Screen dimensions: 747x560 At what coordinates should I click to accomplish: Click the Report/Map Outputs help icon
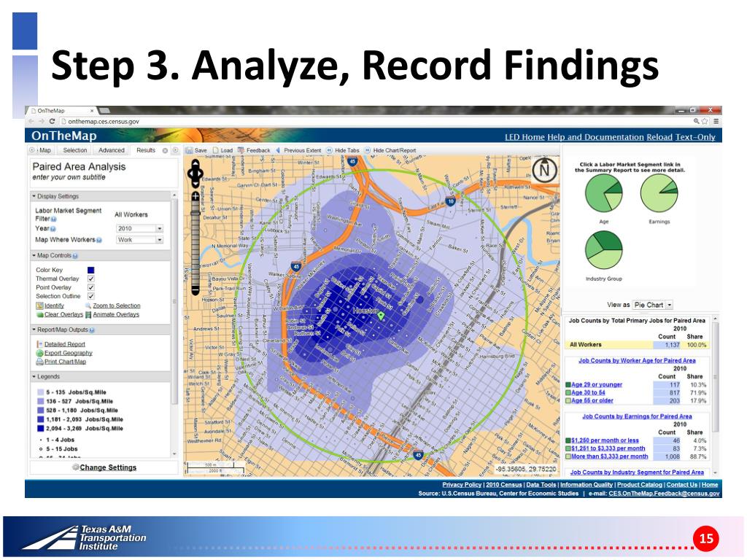pyautogui.click(x=91, y=330)
